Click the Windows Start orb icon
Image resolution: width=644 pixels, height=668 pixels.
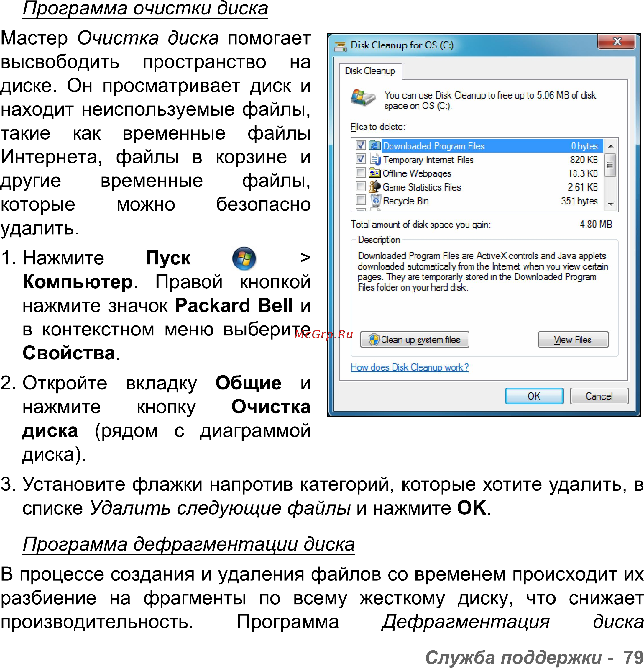tap(244, 259)
